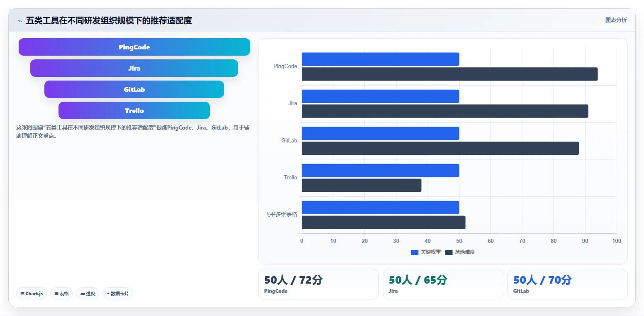Click the small icon beside the chart title
The width and height of the screenshot is (644, 316).
[x=20, y=21]
